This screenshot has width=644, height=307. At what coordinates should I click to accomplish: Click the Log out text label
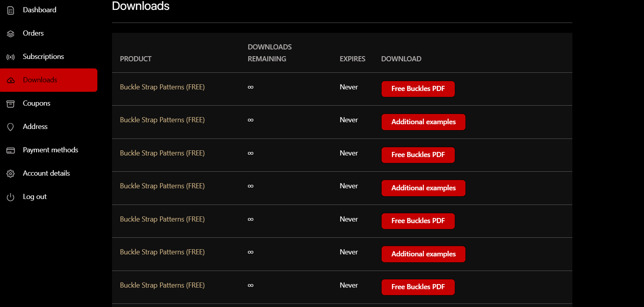[35, 197]
